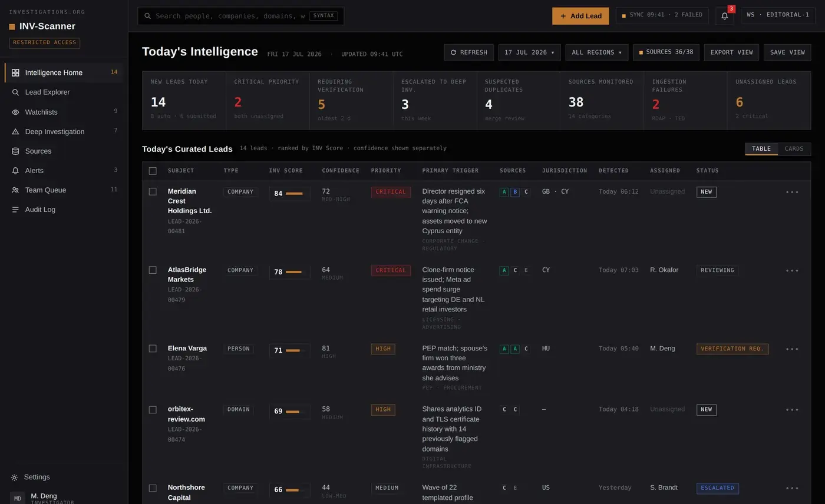Click the SYNC 09:41 · 2 FAILED status
The image size is (825, 504).
tap(662, 15)
